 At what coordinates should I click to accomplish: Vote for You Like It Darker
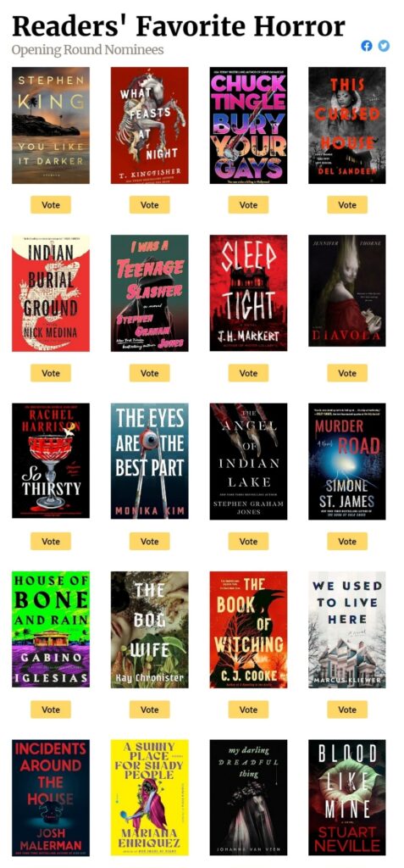[50, 205]
